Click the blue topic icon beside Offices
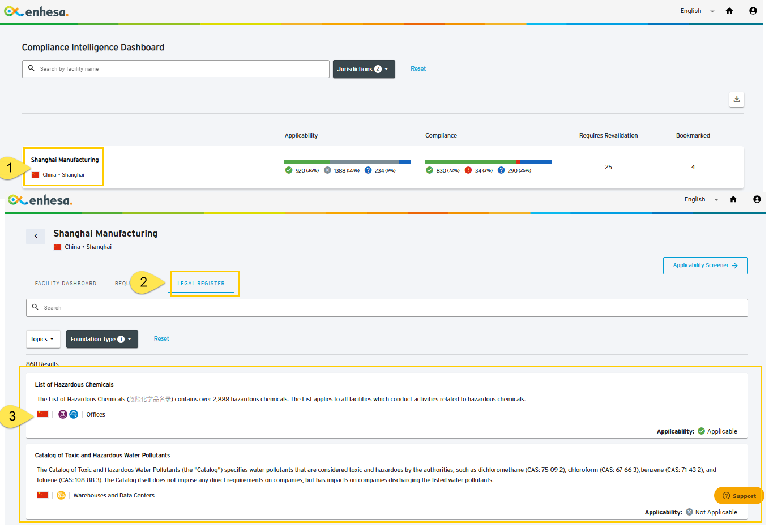769x532 pixels. coord(74,414)
